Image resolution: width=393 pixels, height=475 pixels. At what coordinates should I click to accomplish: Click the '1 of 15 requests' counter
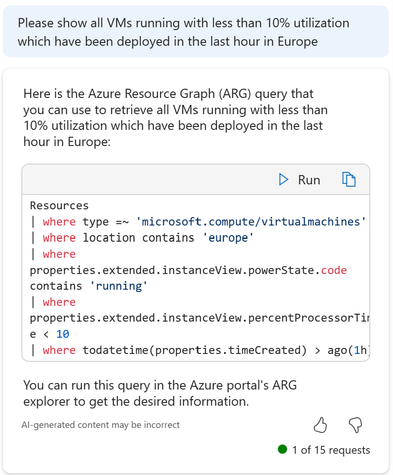coord(331,450)
